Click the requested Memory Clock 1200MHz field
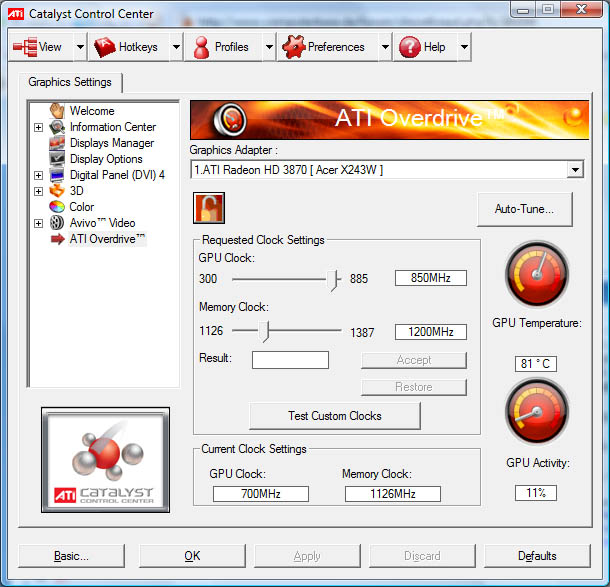This screenshot has width=610, height=587. tap(431, 332)
